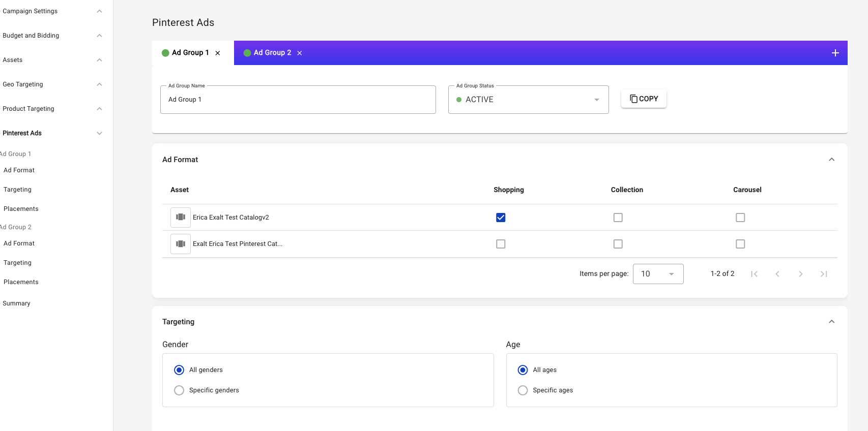Image resolution: width=868 pixels, height=431 pixels.
Task: Collapse the Ad Format section
Action: tap(831, 160)
